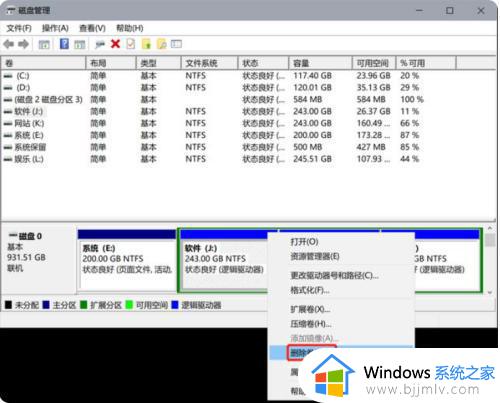Sort by the 容量 column header

[x=320, y=63]
